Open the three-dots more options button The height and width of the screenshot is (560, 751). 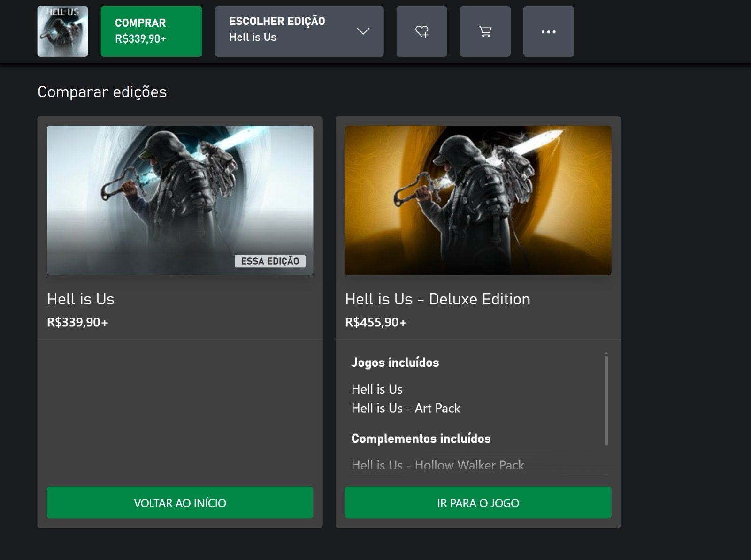(548, 31)
